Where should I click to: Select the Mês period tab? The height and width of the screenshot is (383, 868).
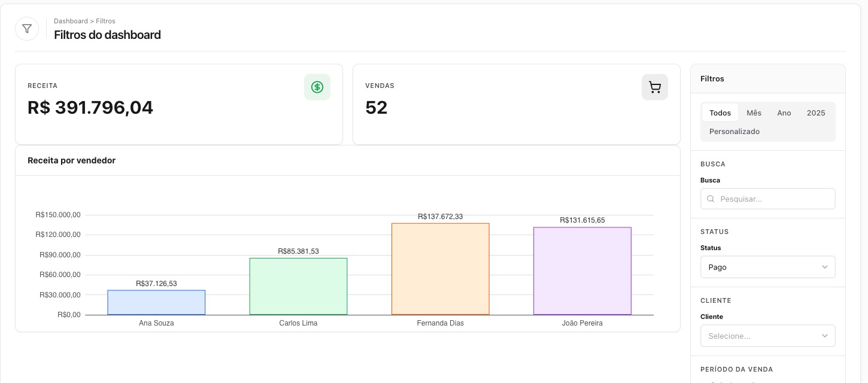(754, 113)
